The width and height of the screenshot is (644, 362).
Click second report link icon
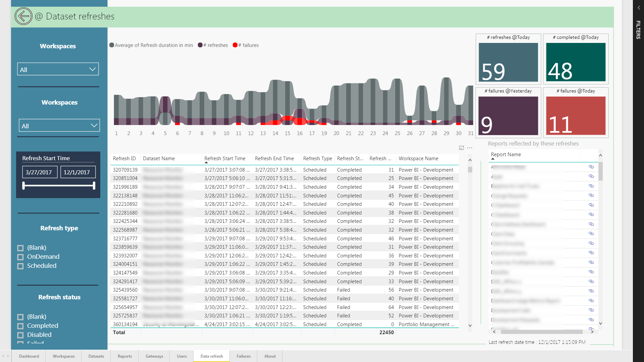[591, 176]
